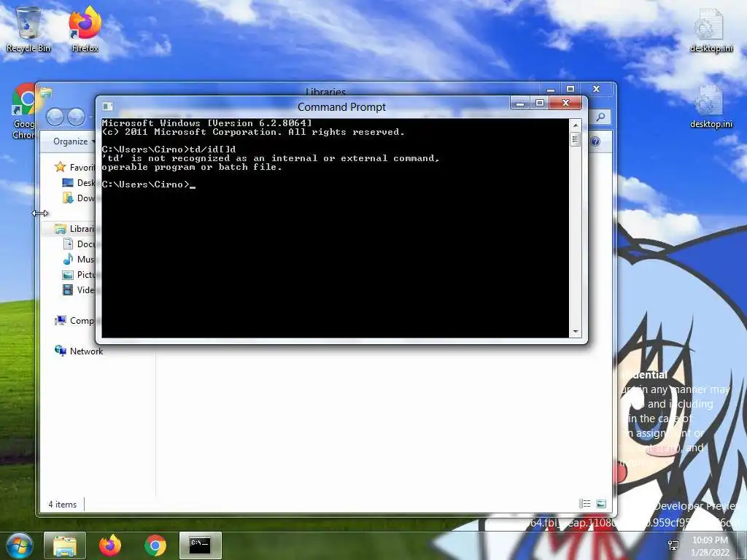Click Command Prompt scrollbar up arrow
The height and width of the screenshot is (560, 747).
coord(576,125)
